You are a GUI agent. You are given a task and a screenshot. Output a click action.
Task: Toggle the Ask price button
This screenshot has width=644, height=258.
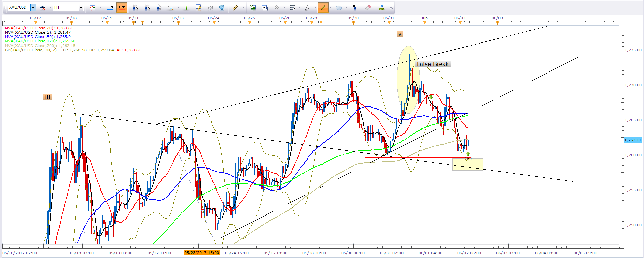pos(122,7)
